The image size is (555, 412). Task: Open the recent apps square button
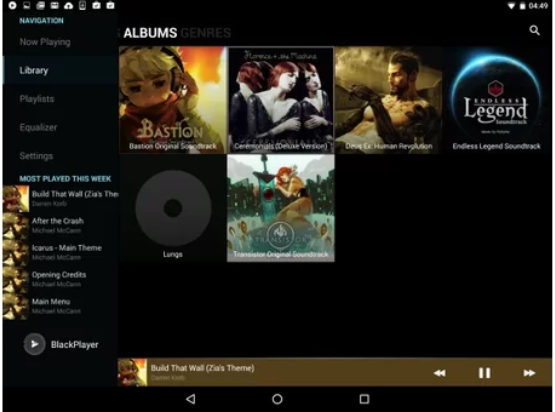[x=364, y=399]
